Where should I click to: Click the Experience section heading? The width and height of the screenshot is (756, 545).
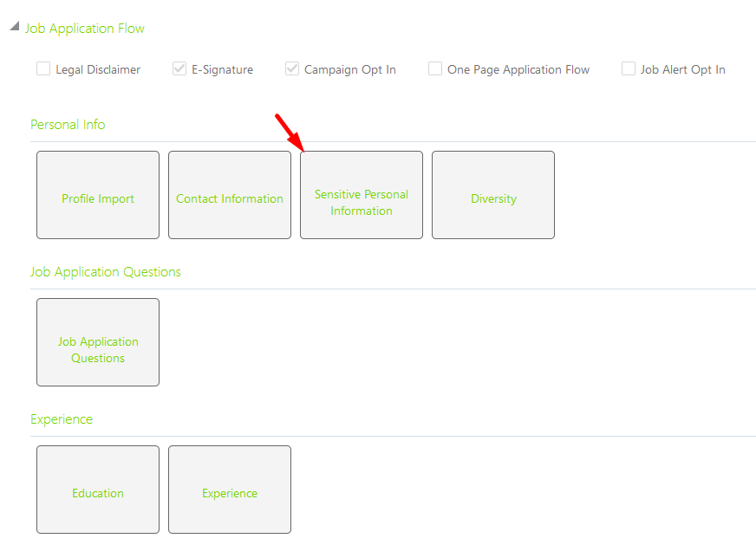(62, 419)
